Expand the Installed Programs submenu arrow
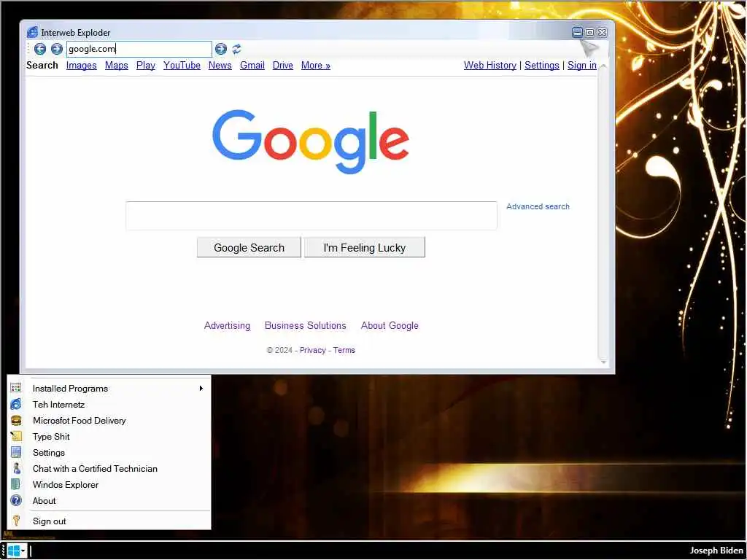Viewport: 747px width, 560px height. point(201,388)
